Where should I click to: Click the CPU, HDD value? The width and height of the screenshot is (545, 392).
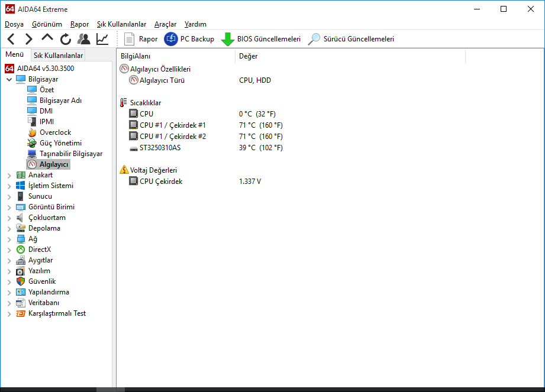tap(255, 80)
